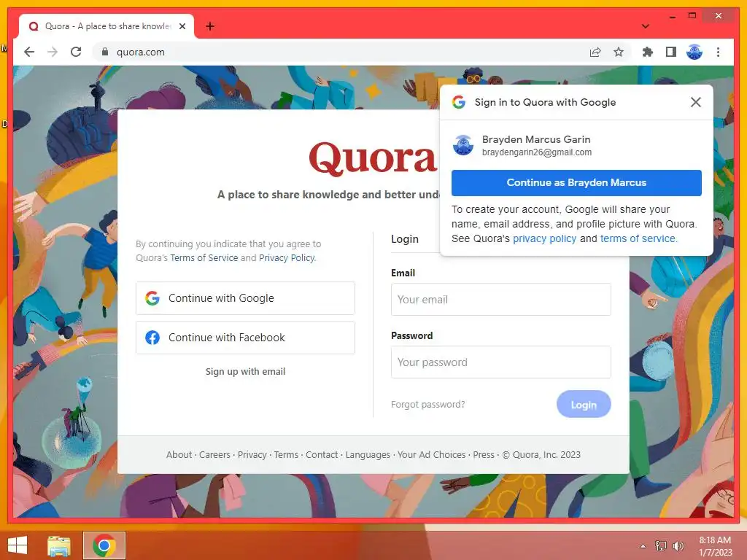Select the Quora browser tab
Viewport: 747px width, 560px height.
pos(107,26)
